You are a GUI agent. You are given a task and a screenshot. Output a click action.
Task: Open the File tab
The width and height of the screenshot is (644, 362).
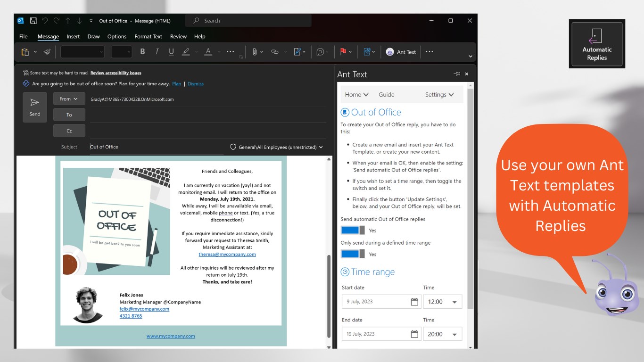pos(24,36)
